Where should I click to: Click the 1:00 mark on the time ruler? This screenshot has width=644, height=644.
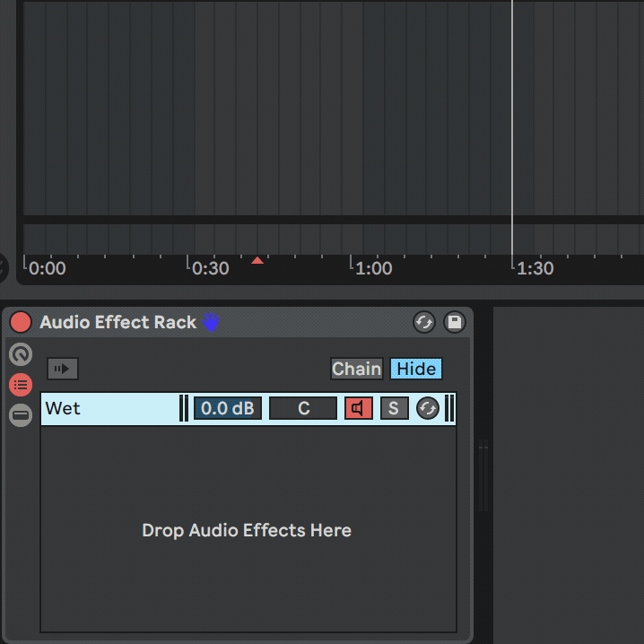(x=372, y=267)
